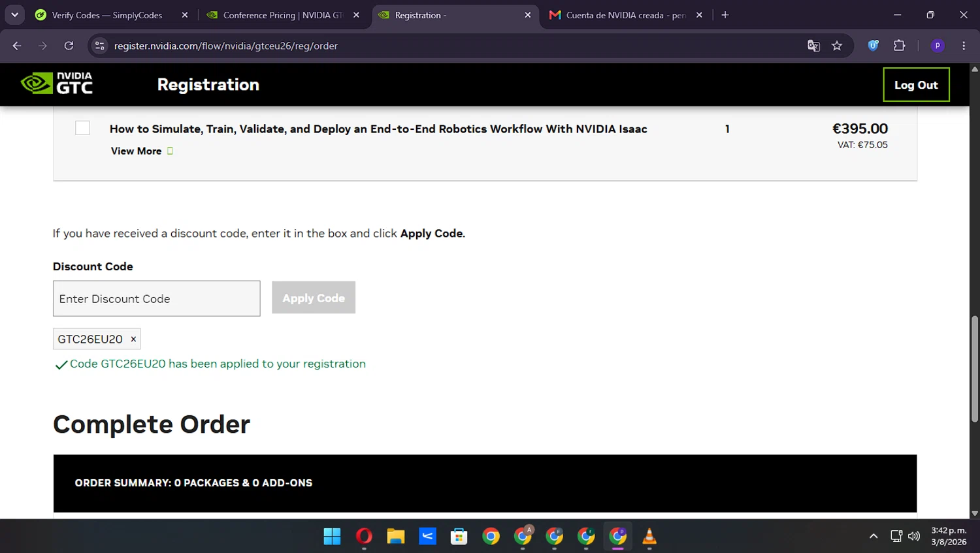Click the address bar URL

click(x=226, y=46)
